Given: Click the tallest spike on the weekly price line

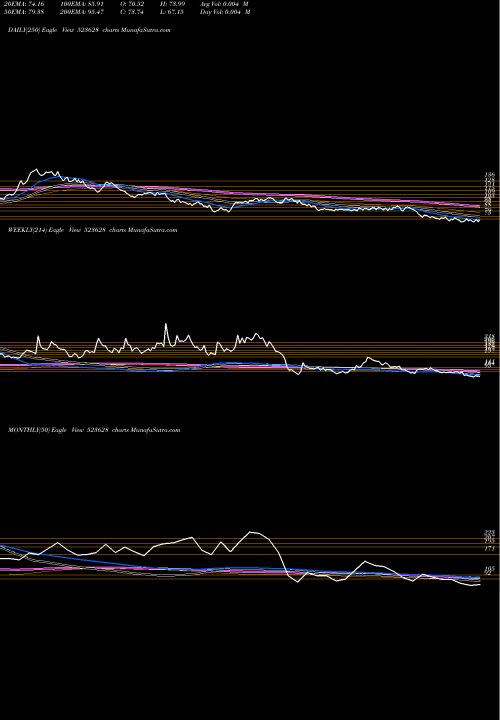Looking at the screenshot, I should click(166, 325).
